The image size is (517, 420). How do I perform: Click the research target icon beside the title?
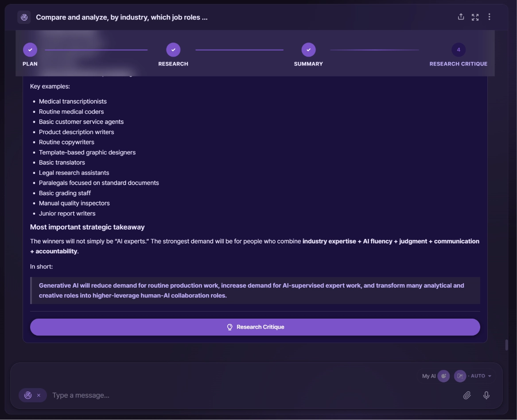(x=24, y=17)
